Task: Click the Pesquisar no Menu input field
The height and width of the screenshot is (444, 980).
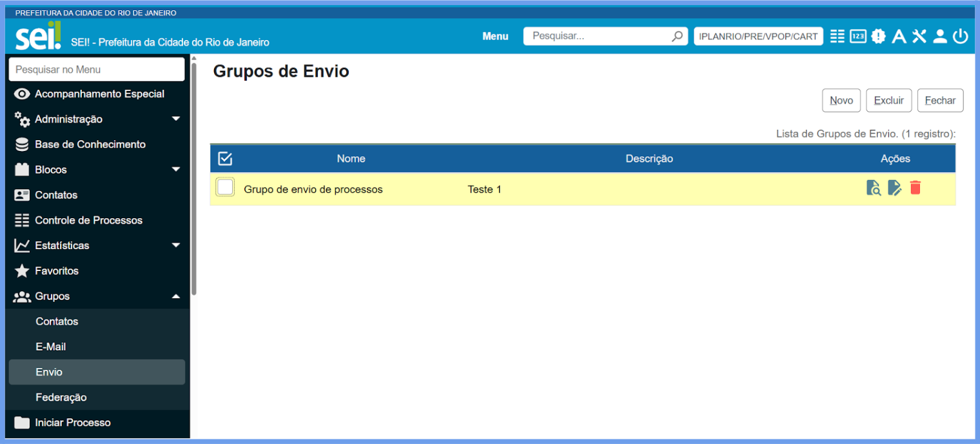Action: (97, 70)
